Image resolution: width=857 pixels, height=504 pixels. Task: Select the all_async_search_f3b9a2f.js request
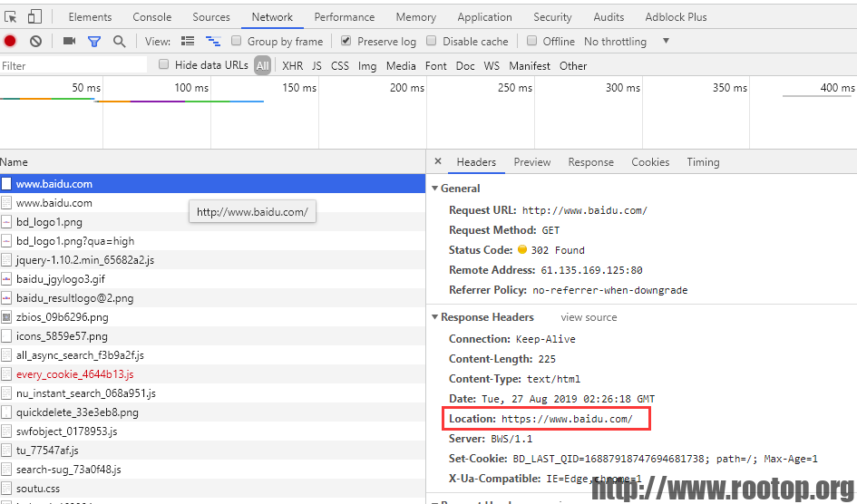coord(212,355)
